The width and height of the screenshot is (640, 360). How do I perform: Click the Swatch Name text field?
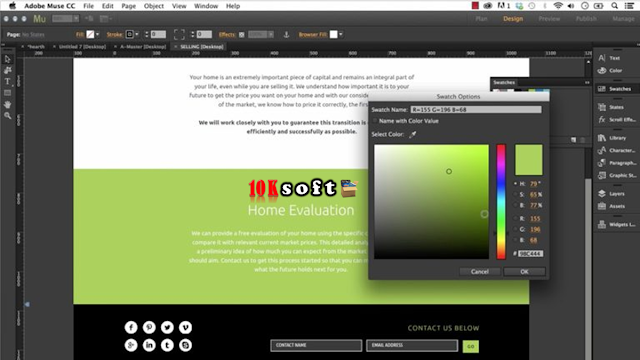[x=476, y=109]
